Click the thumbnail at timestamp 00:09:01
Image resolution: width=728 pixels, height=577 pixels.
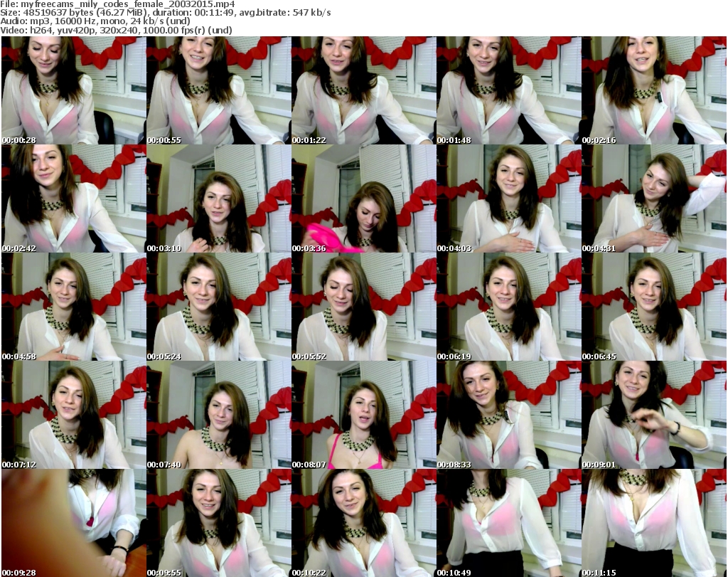[654, 415]
